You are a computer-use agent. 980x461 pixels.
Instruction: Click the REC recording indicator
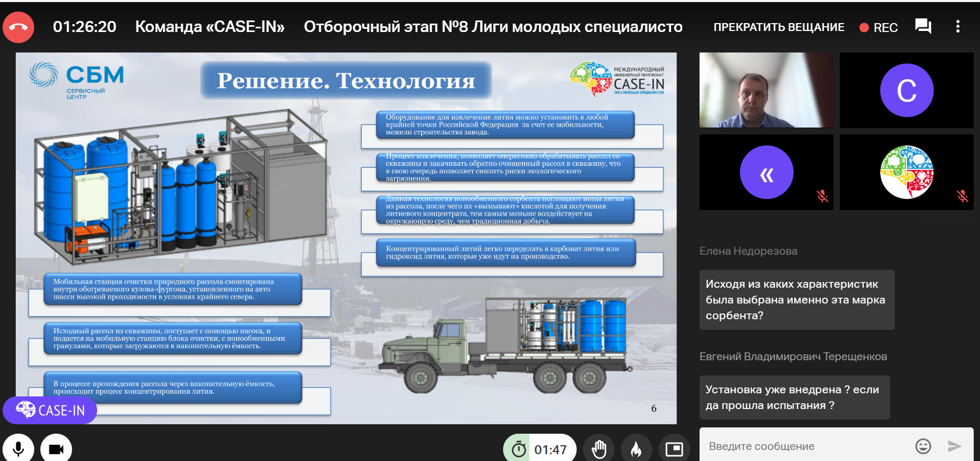point(879,27)
